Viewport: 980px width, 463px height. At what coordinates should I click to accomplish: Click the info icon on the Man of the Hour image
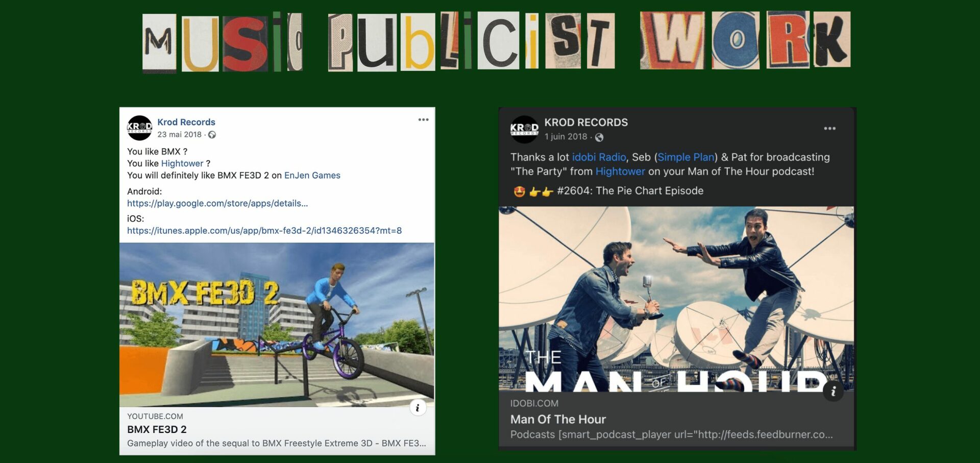click(x=833, y=391)
